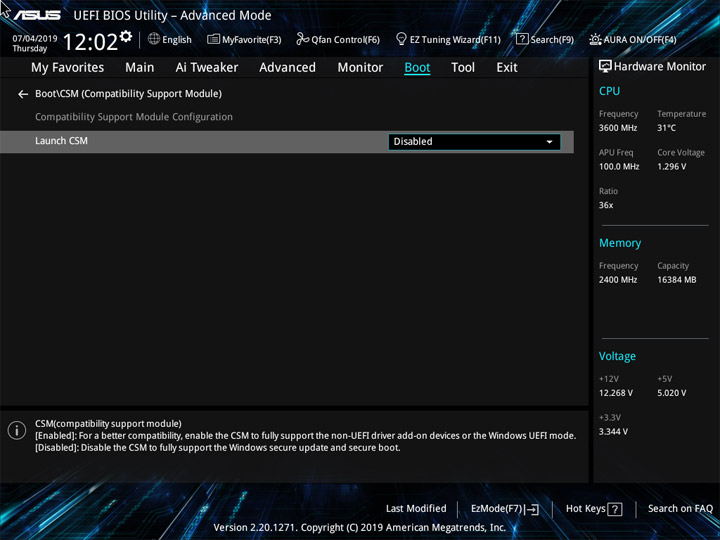Click the Memory section heading
Screen dimensions: 720x540
[x=620, y=243]
